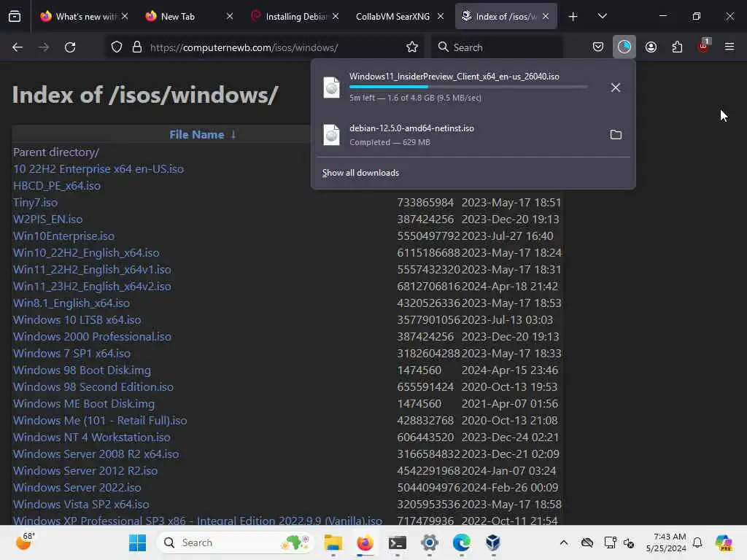Open File Explorer from the taskbar
This screenshot has width=747, height=560.
[333, 542]
